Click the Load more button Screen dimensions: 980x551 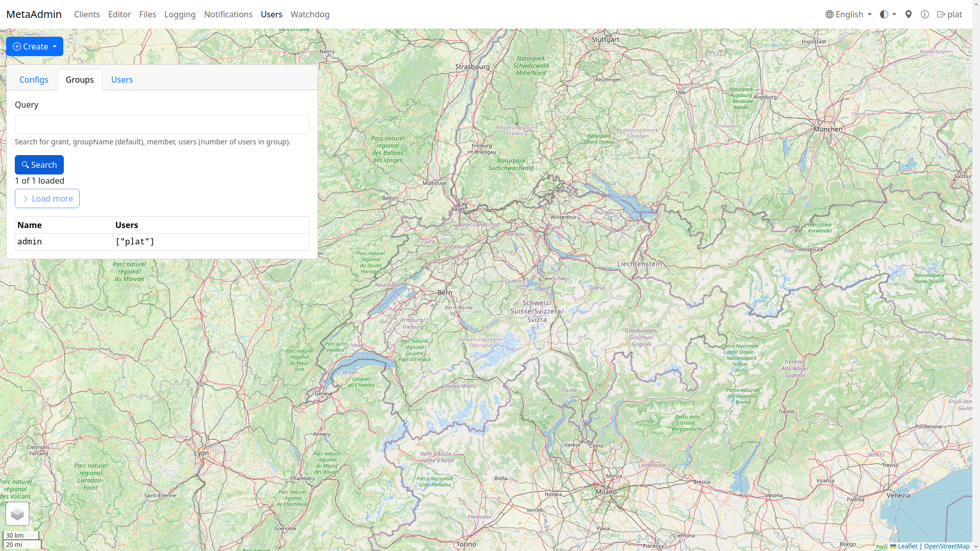point(47,198)
